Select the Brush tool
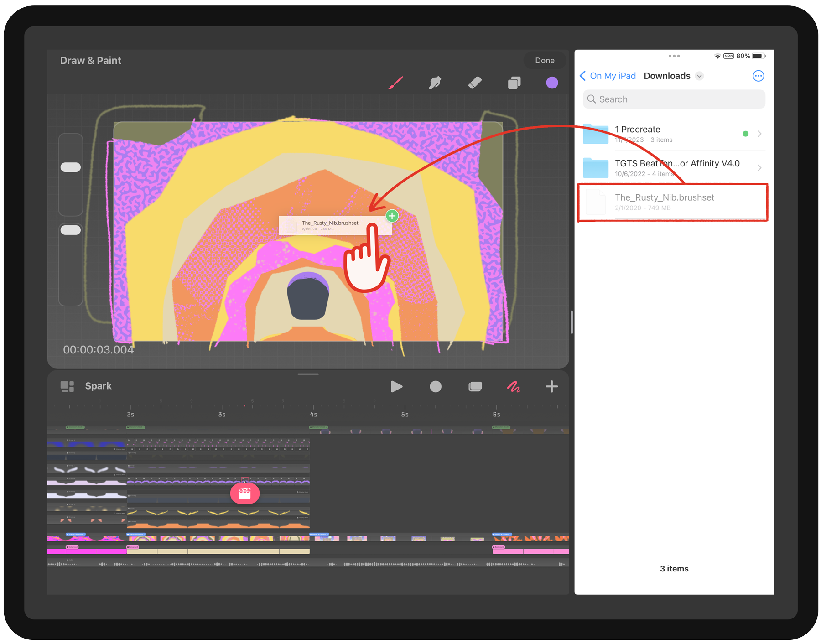Viewport: 821px width, 644px height. click(395, 83)
